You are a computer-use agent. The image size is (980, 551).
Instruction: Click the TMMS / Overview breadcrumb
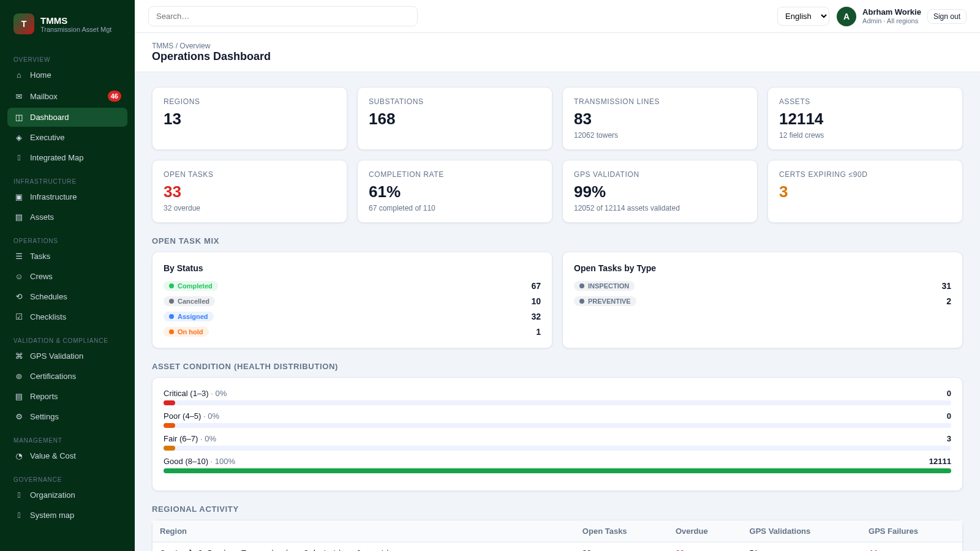(181, 46)
